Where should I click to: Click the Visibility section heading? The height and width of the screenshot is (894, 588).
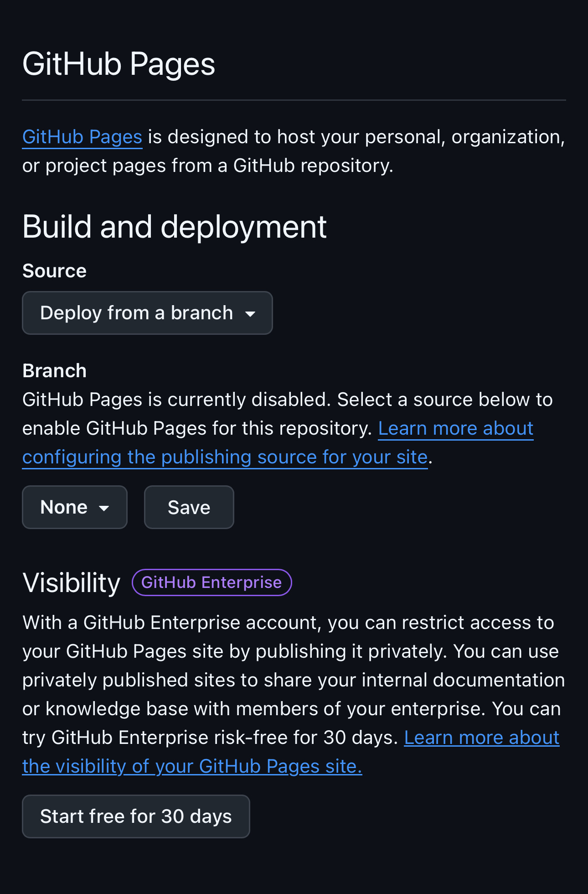(x=72, y=582)
